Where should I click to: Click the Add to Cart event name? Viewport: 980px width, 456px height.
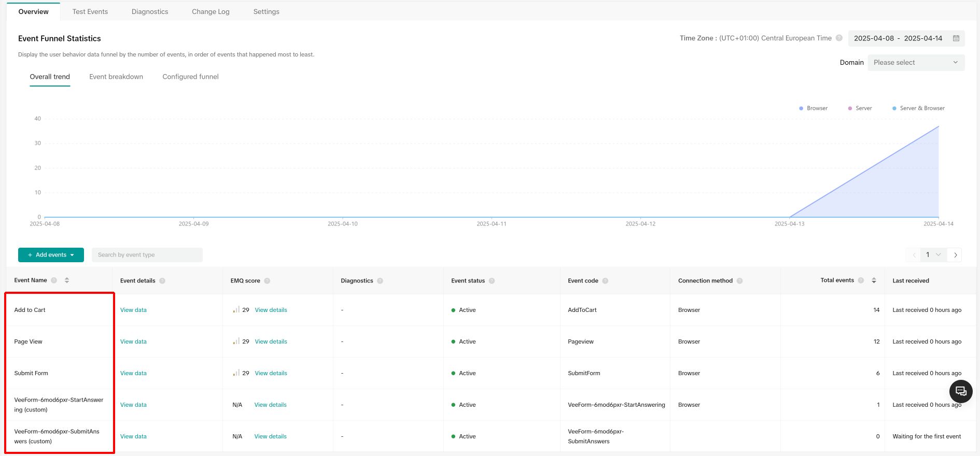point(30,310)
